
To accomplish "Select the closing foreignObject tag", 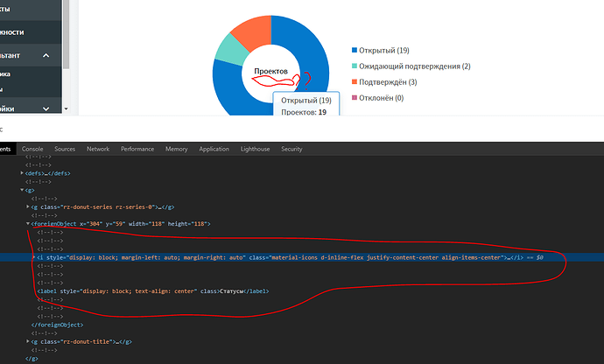I will click(x=57, y=325).
